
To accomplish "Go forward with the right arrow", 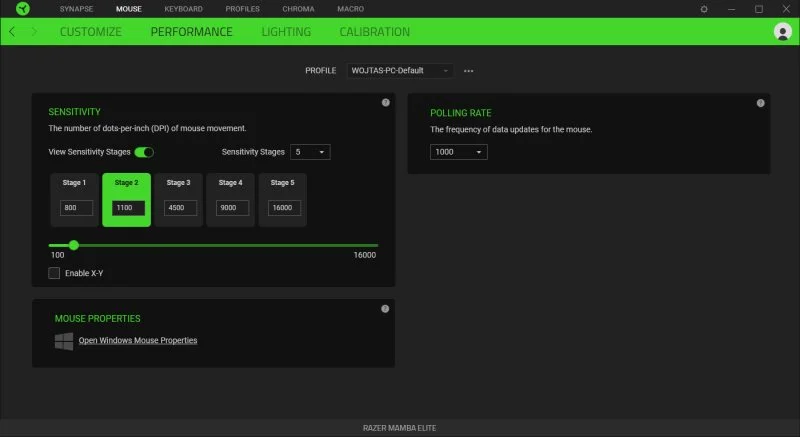I will 34,32.
